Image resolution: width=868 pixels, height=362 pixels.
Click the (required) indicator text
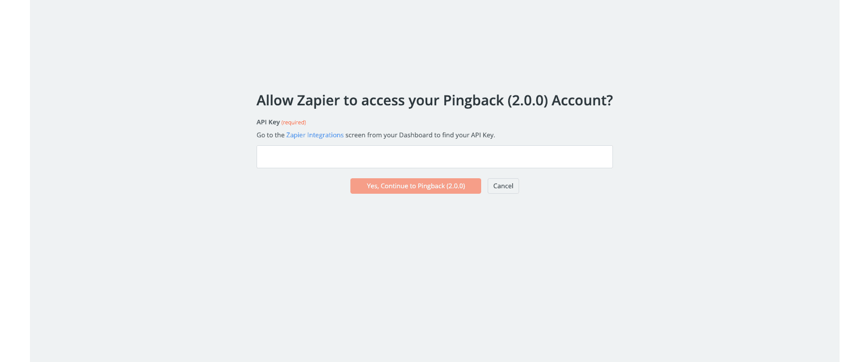293,122
